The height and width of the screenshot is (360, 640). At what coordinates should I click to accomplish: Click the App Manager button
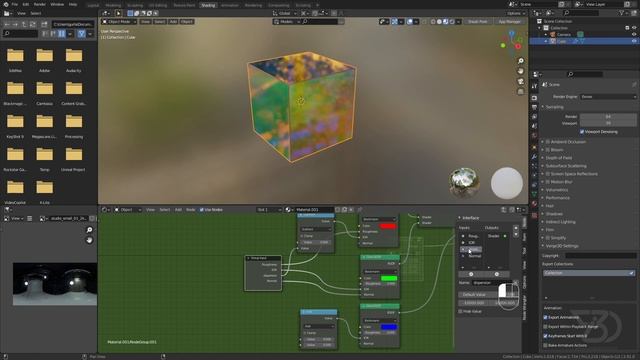click(509, 22)
